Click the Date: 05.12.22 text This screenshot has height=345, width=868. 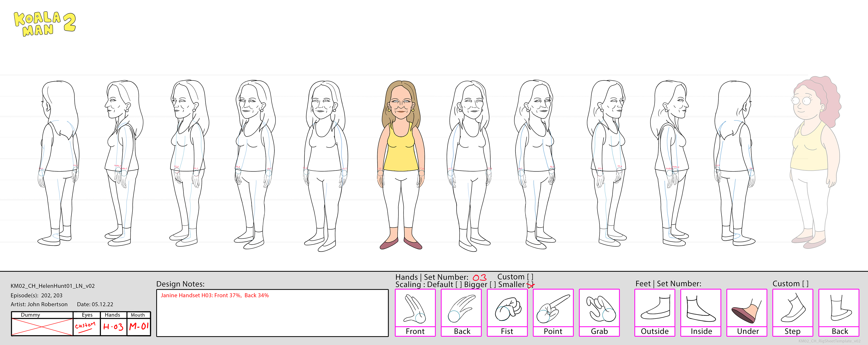pos(95,304)
